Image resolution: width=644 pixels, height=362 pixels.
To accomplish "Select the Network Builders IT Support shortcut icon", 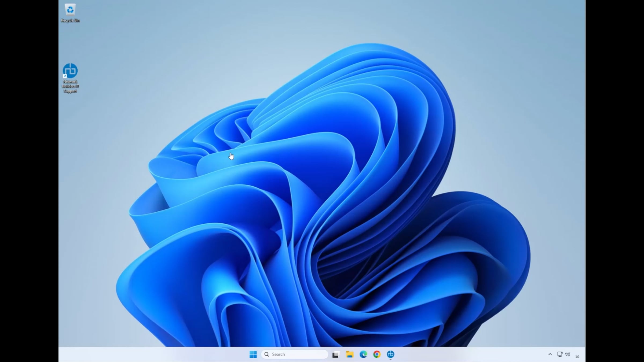I will 70,71.
